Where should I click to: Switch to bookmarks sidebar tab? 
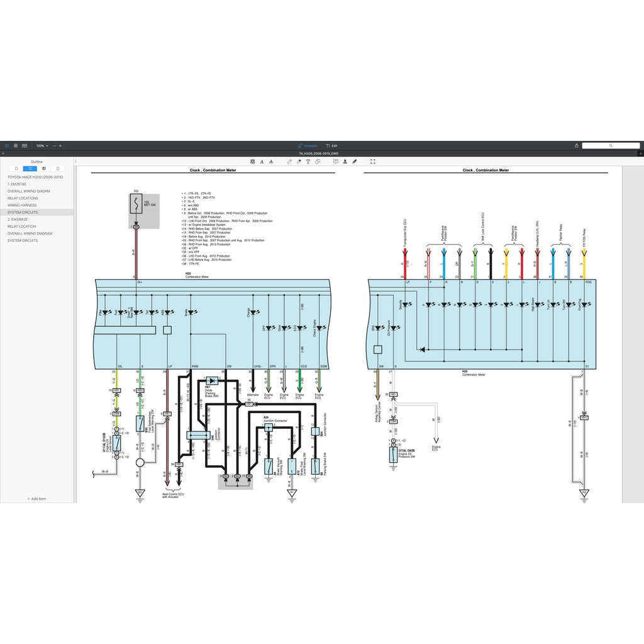(x=16, y=169)
